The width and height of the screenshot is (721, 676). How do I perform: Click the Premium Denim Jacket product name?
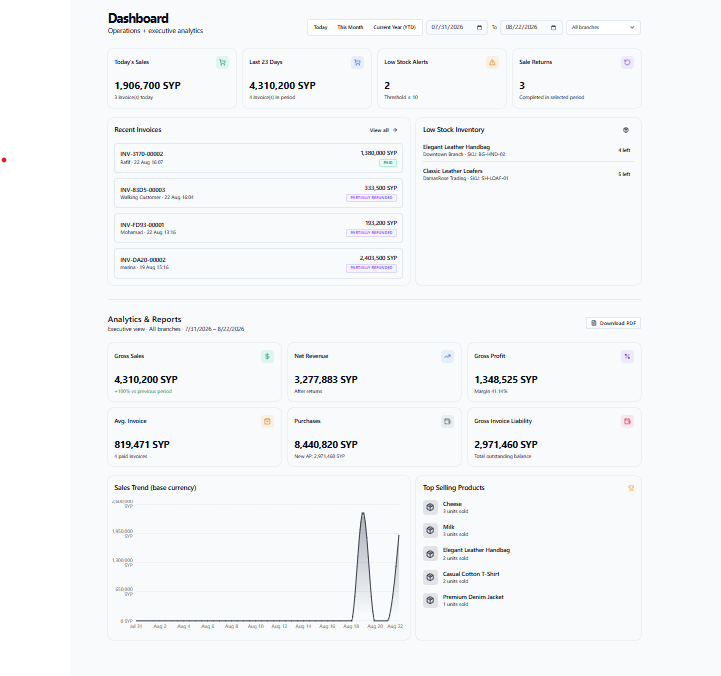[473, 597]
